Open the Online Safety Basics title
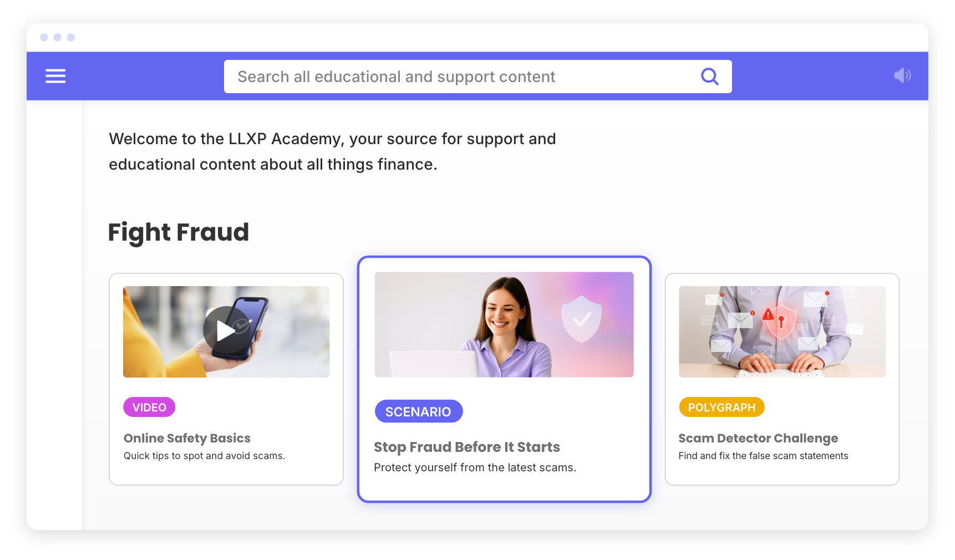955x560 pixels. tap(187, 438)
